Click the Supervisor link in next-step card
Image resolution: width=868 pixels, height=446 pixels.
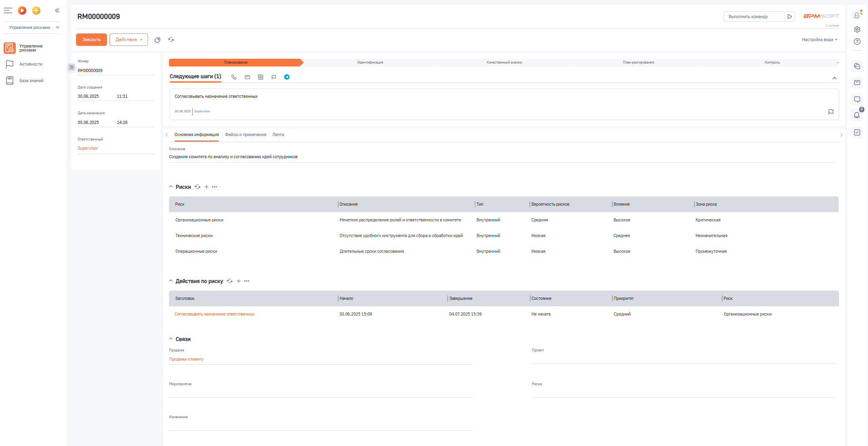[x=202, y=111]
